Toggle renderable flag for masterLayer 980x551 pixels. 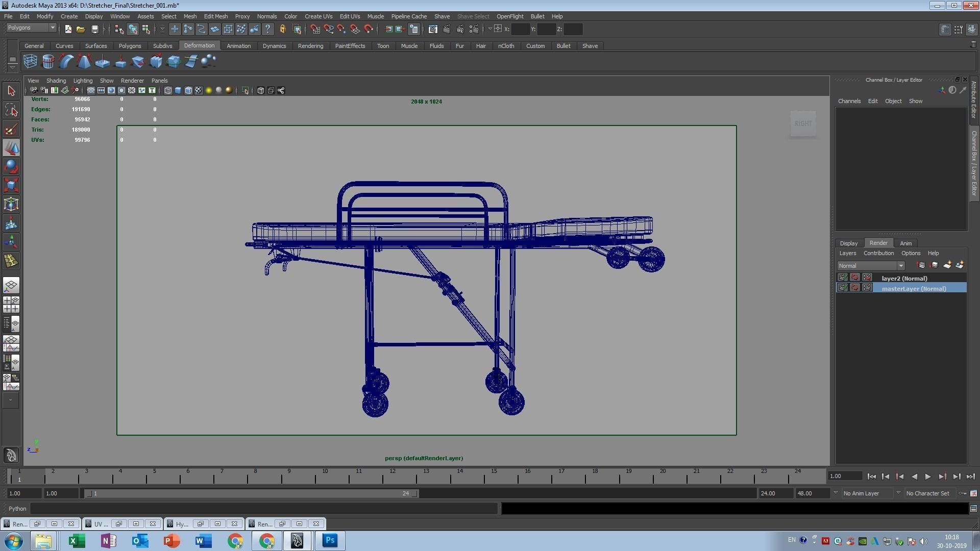point(843,288)
